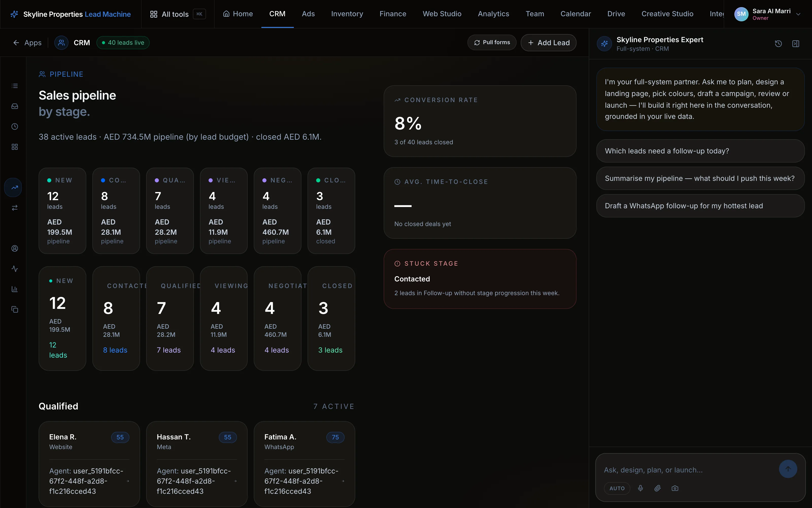Open the bar chart sidebar icon

(x=14, y=289)
